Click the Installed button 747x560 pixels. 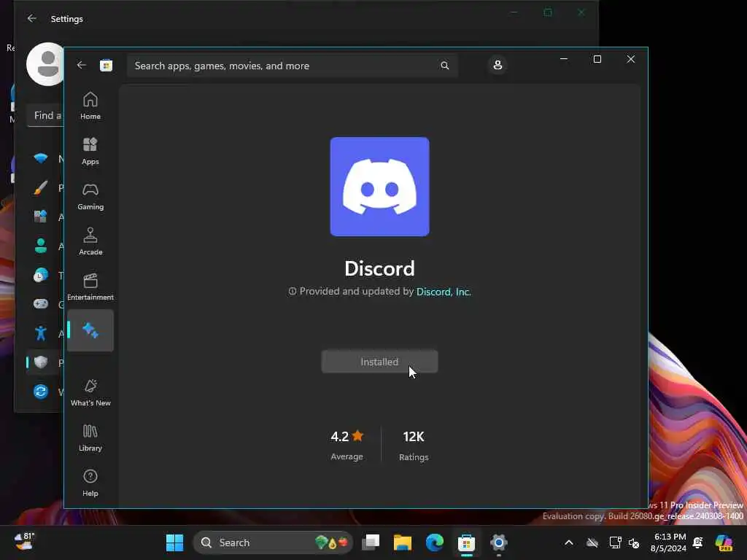379,362
